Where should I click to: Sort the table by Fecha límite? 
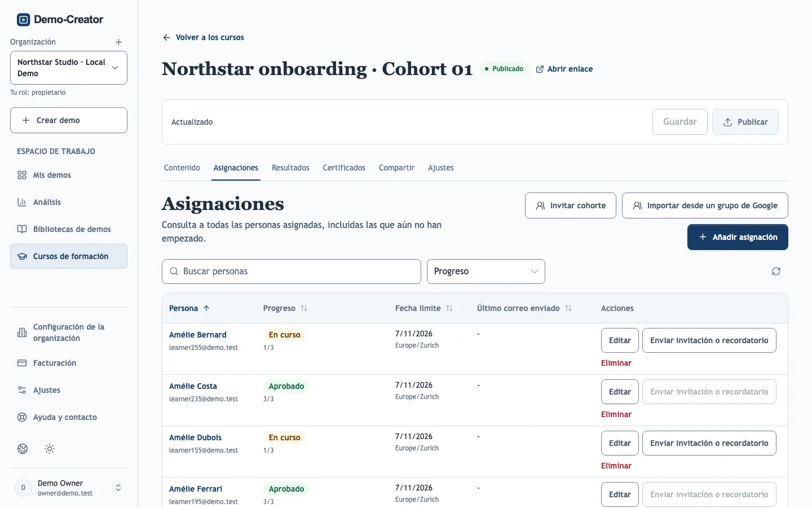click(x=424, y=308)
